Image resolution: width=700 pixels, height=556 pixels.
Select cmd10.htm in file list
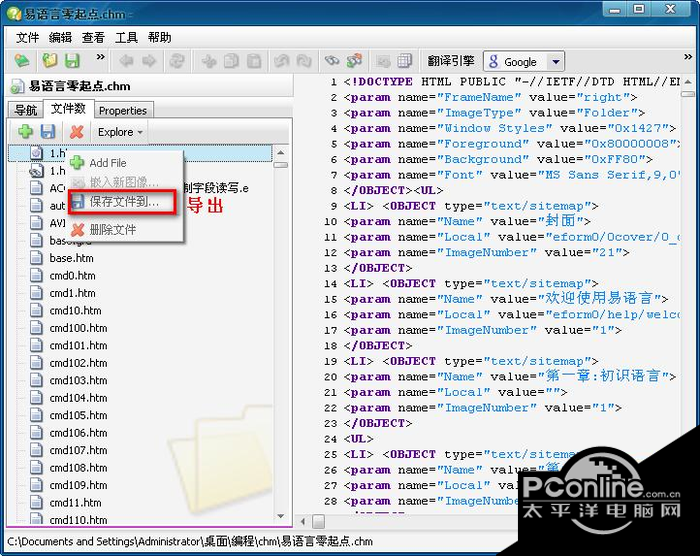coord(75,310)
